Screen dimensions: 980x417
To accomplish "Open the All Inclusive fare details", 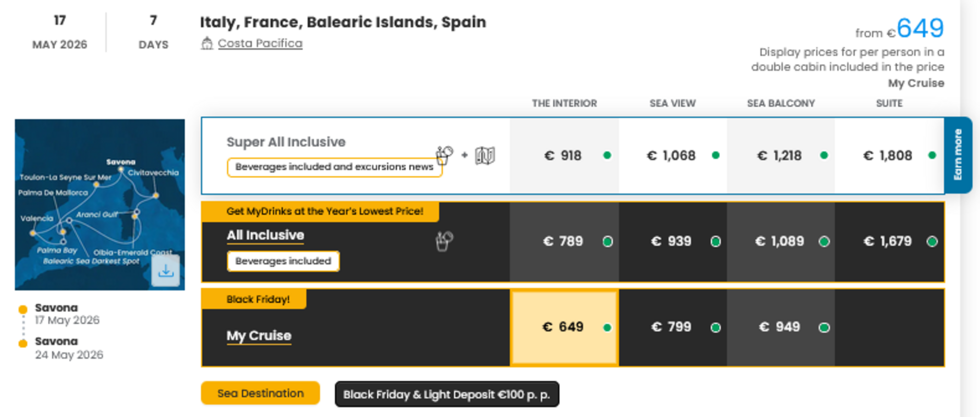I will pyautogui.click(x=265, y=235).
